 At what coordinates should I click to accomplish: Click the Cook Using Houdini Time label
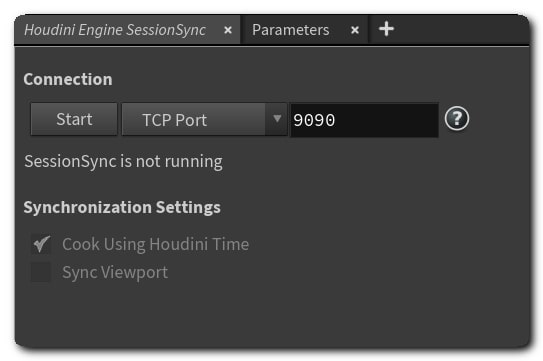(155, 244)
